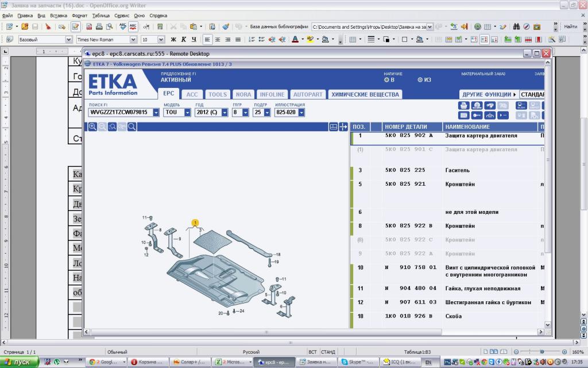Apply bold formatting (Ж)
Screen dimensions: 588x368
point(173,40)
